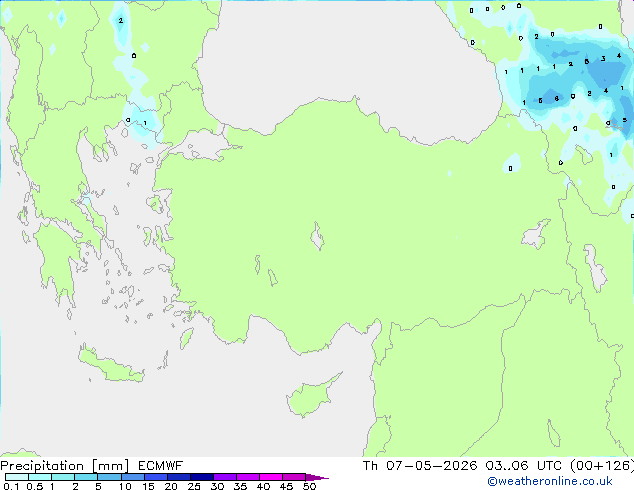The height and width of the screenshot is (490, 634).
Task: Select the 10 to 15 mm legend swatch
Action: point(133,477)
